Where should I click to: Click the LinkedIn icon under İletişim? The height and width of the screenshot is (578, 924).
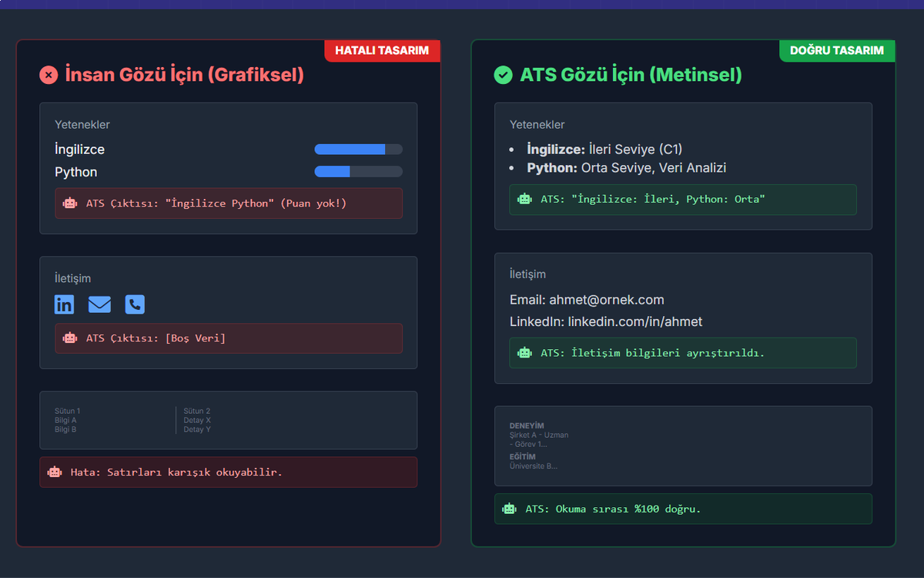click(64, 304)
